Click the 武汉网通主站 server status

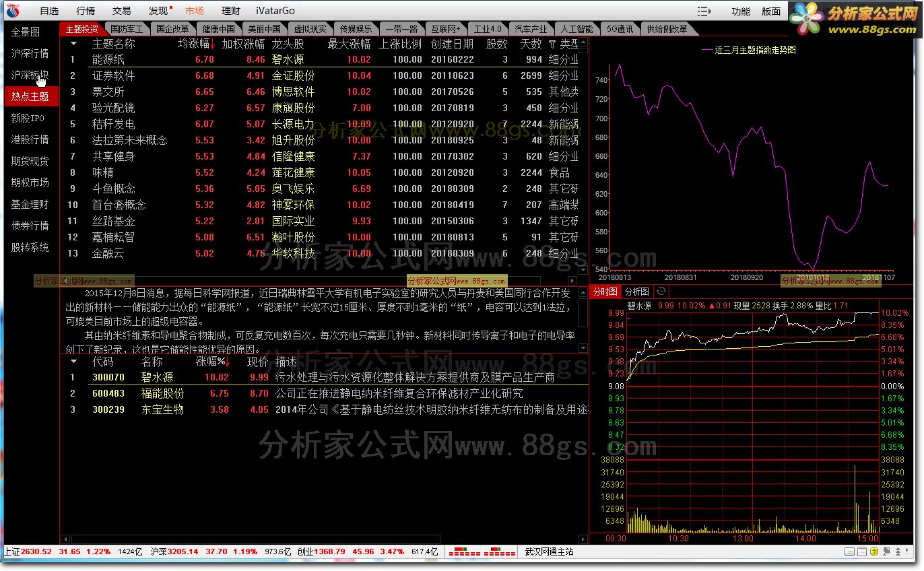(x=550, y=552)
